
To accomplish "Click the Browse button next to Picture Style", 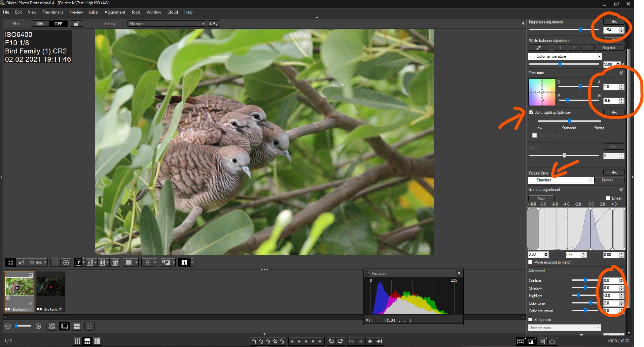I will click(x=609, y=180).
